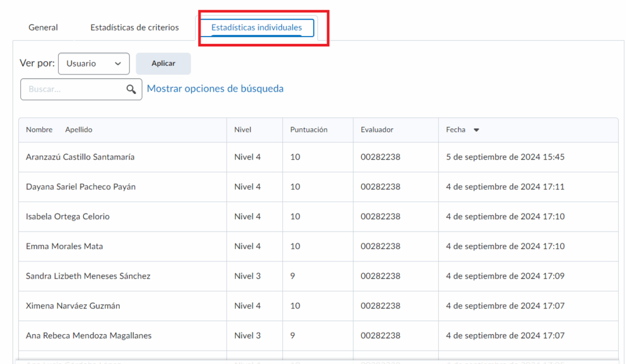The image size is (626, 364).
Task: Select the Estadísticas individuales tab
Action: click(x=257, y=27)
